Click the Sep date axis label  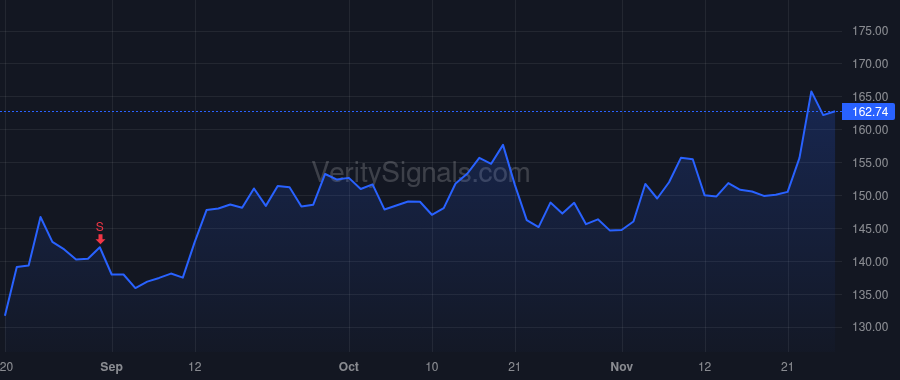click(112, 367)
